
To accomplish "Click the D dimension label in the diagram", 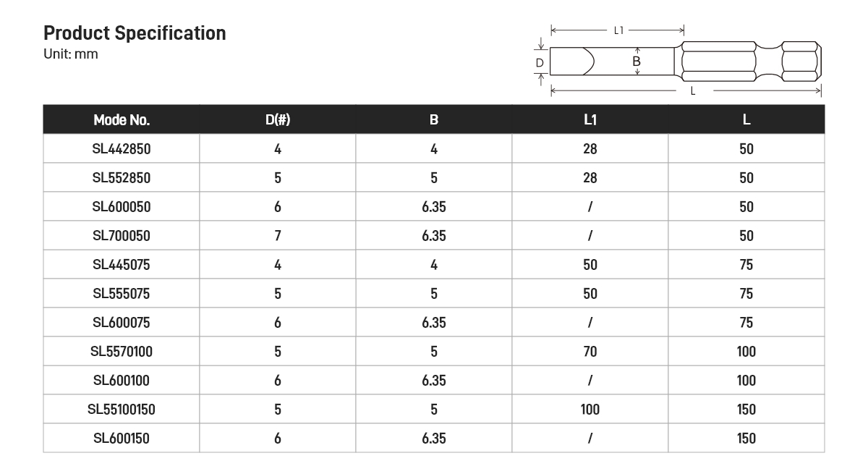I will coord(539,63).
